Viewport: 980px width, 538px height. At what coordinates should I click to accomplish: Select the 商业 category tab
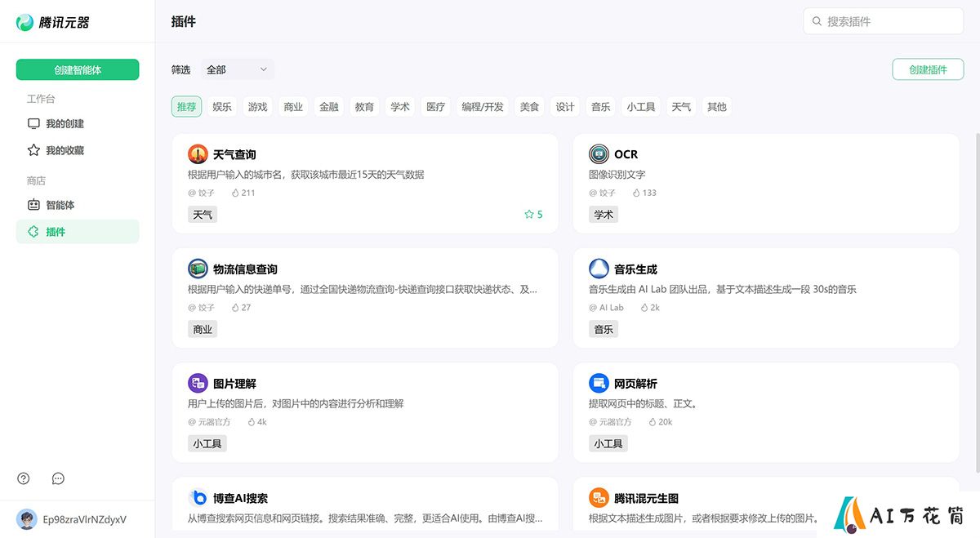point(293,107)
